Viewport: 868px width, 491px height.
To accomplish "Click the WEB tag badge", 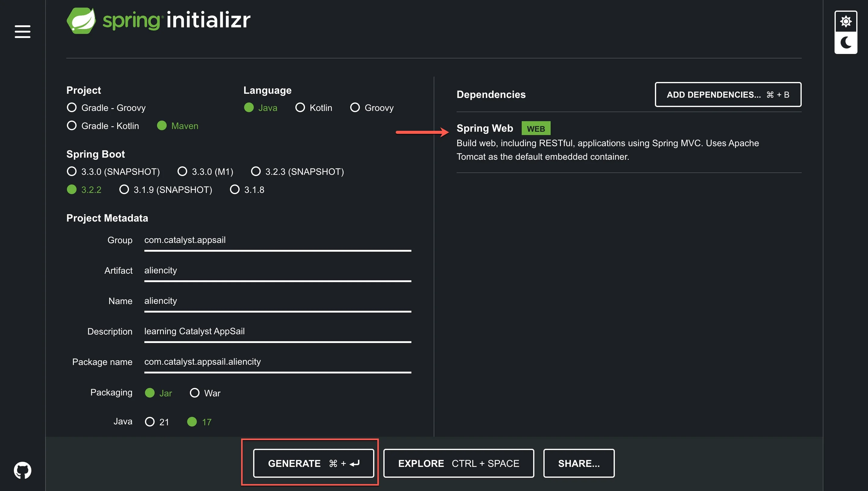I will point(535,128).
